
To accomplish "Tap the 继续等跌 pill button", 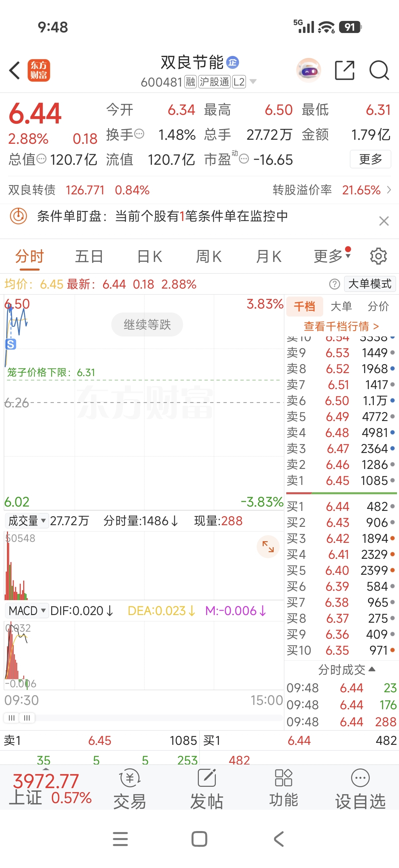I will tap(147, 325).
